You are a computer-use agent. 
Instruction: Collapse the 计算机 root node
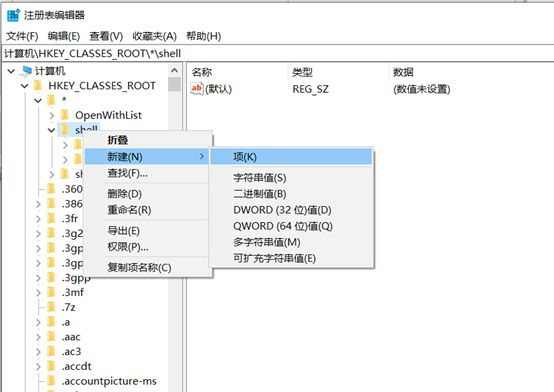point(11,71)
